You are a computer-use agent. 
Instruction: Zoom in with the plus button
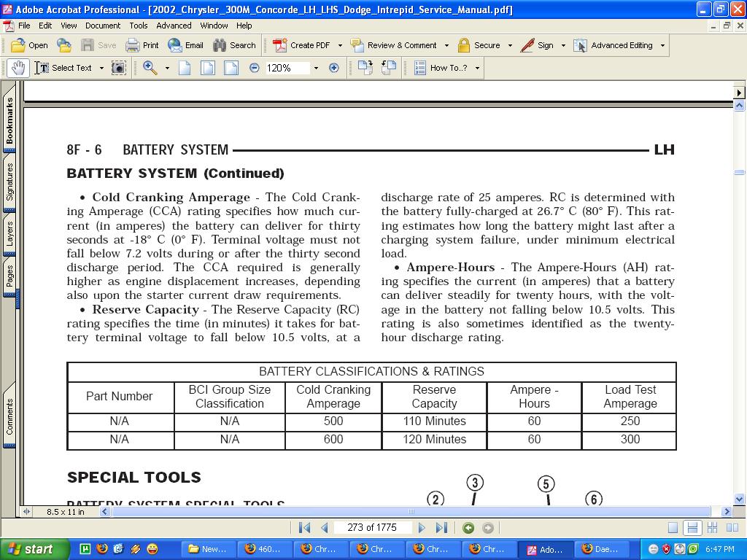(334, 68)
